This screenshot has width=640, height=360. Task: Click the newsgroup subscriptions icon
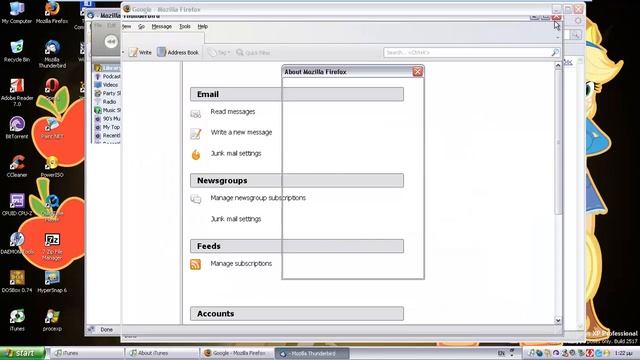click(196, 198)
